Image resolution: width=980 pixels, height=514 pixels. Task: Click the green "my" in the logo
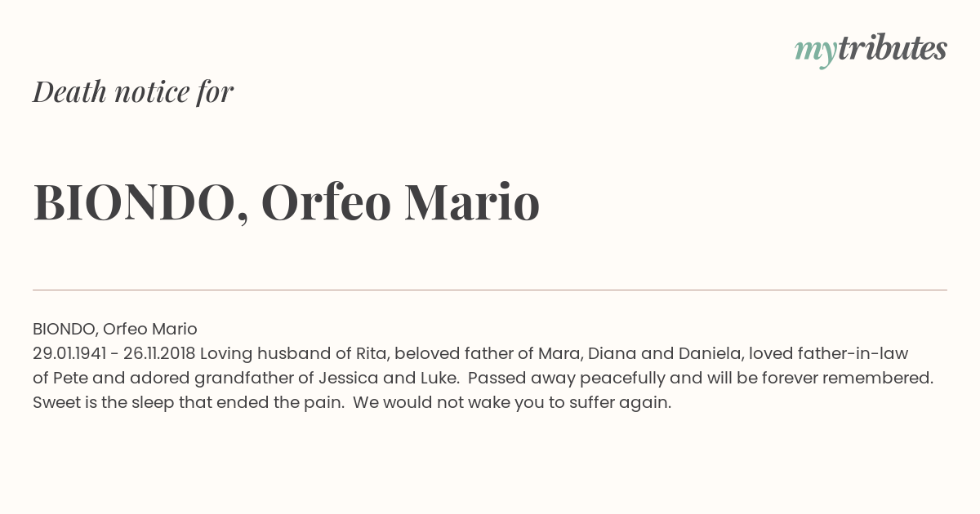pyautogui.click(x=815, y=52)
